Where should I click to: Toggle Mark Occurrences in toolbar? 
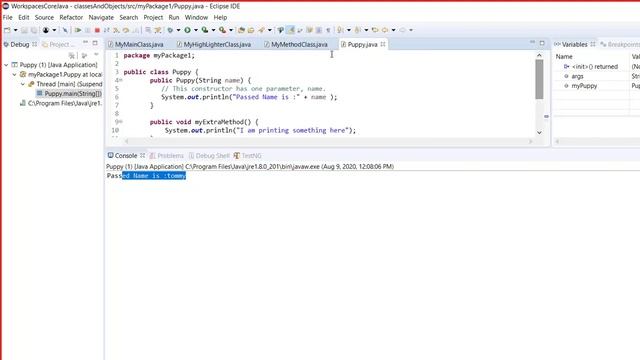[290, 30]
